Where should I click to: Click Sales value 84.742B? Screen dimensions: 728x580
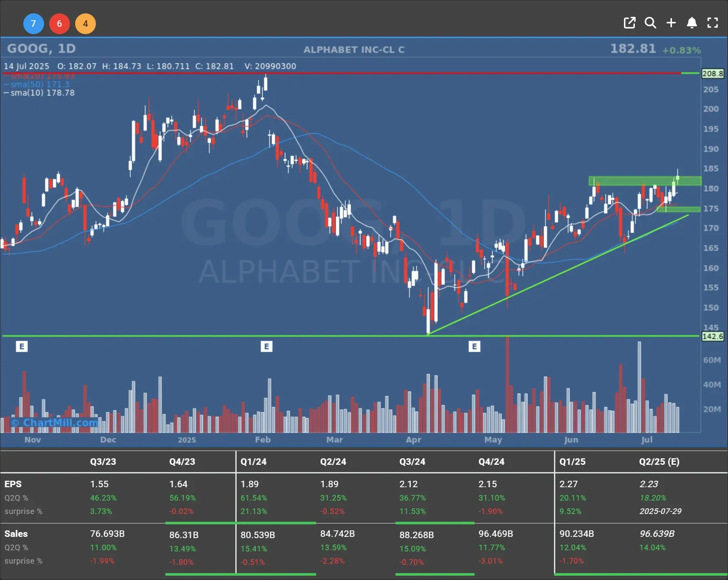pyautogui.click(x=337, y=534)
